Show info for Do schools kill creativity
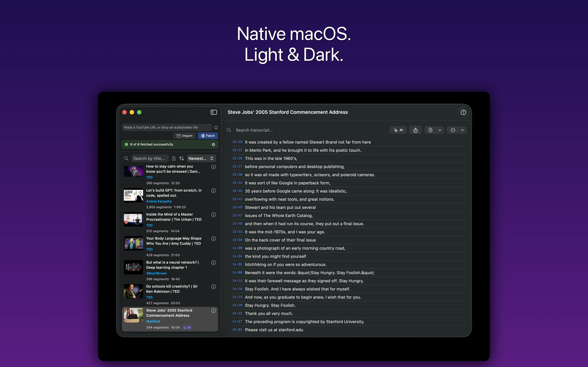Image resolution: width=588 pixels, height=367 pixels. click(213, 287)
